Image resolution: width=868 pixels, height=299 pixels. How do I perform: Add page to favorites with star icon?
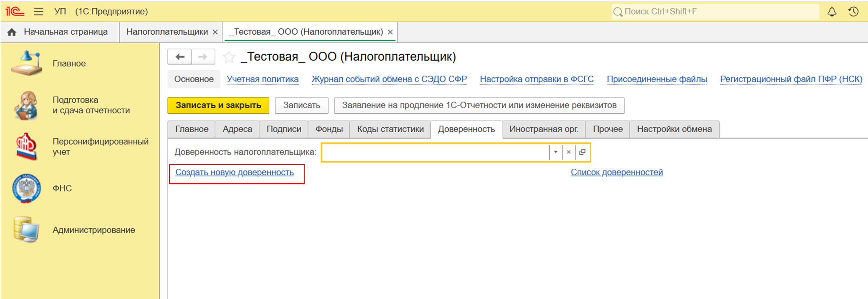coord(229,57)
